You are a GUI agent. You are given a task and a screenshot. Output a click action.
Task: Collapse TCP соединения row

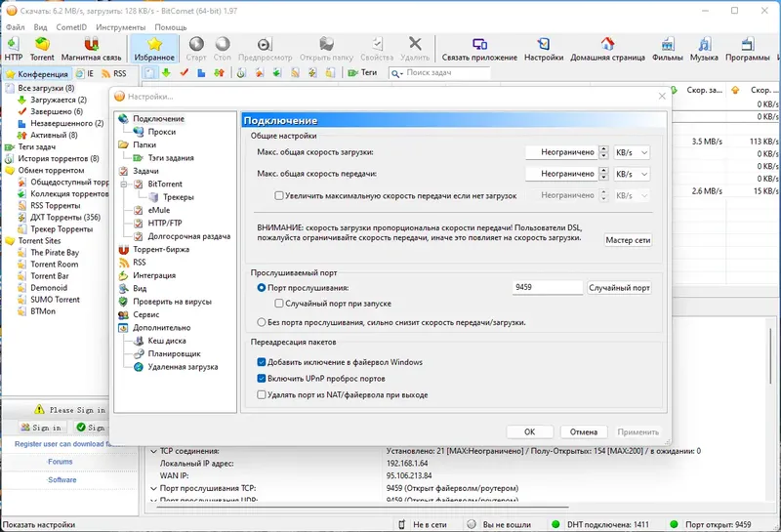(x=154, y=451)
